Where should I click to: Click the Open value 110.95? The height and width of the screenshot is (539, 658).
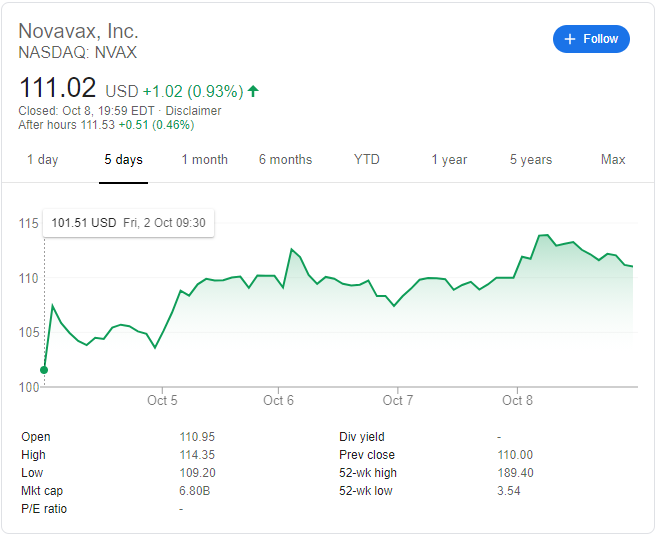[x=197, y=437]
